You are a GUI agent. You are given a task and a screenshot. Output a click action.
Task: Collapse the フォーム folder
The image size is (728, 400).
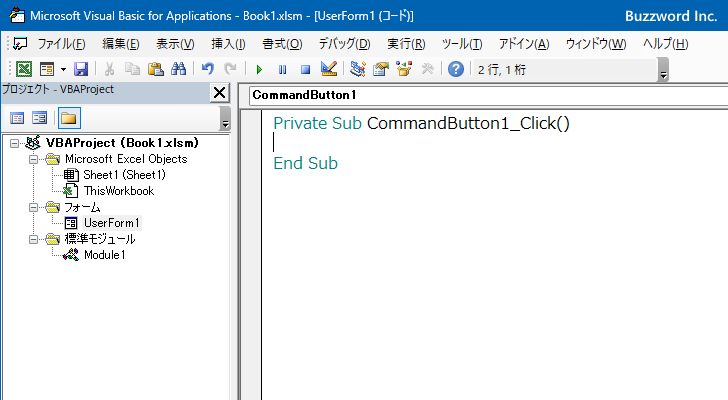33,207
